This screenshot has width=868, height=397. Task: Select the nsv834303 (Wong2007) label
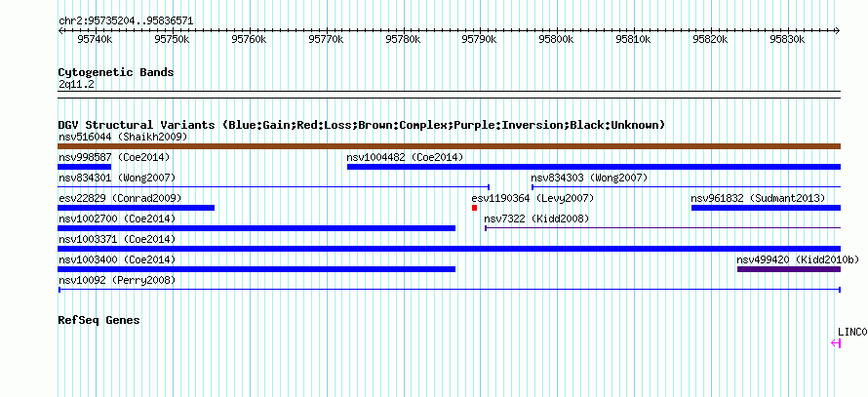point(589,178)
